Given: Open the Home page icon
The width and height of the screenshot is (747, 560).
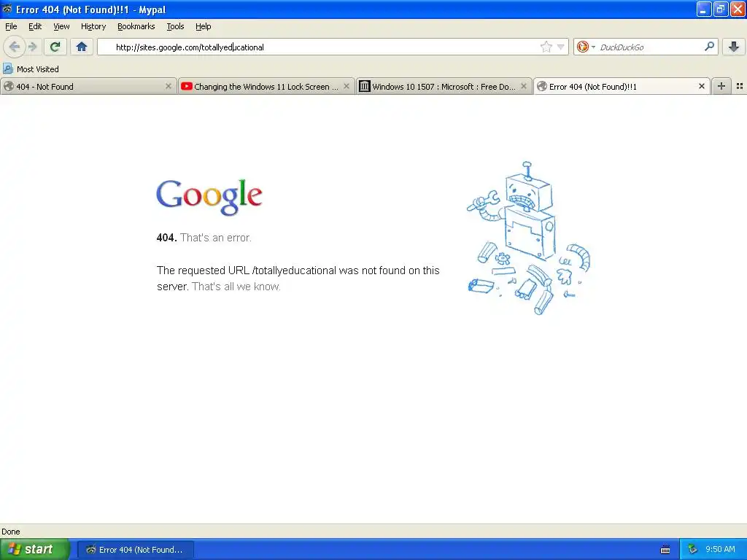Looking at the screenshot, I should (82, 47).
